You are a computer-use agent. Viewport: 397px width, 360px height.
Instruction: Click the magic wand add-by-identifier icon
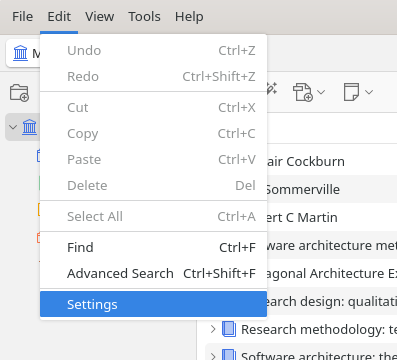point(271,88)
